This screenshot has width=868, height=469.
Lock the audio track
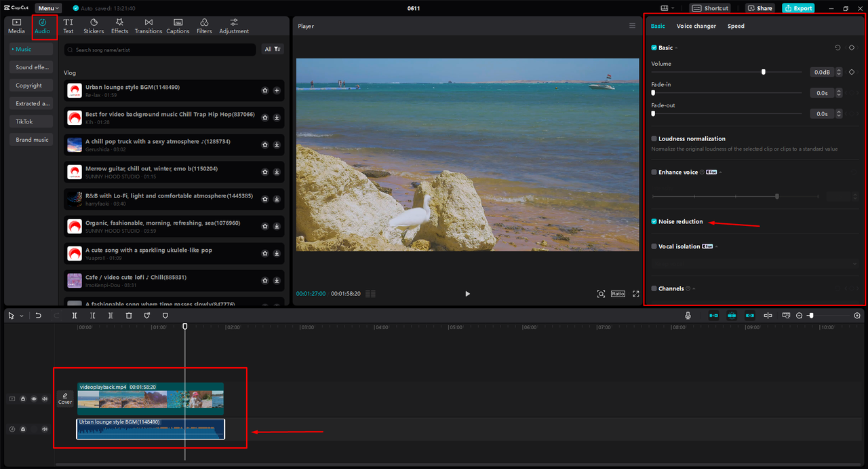click(22, 429)
